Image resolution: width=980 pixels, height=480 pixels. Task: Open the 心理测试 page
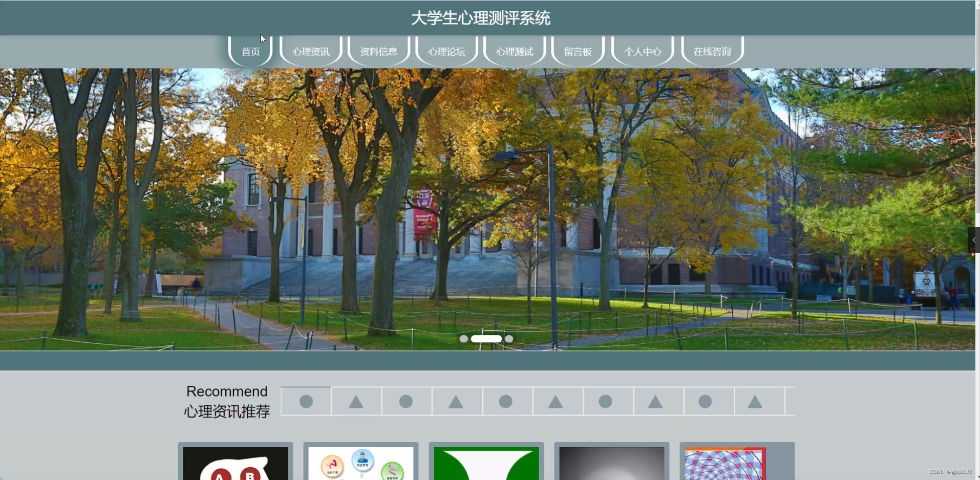point(515,51)
